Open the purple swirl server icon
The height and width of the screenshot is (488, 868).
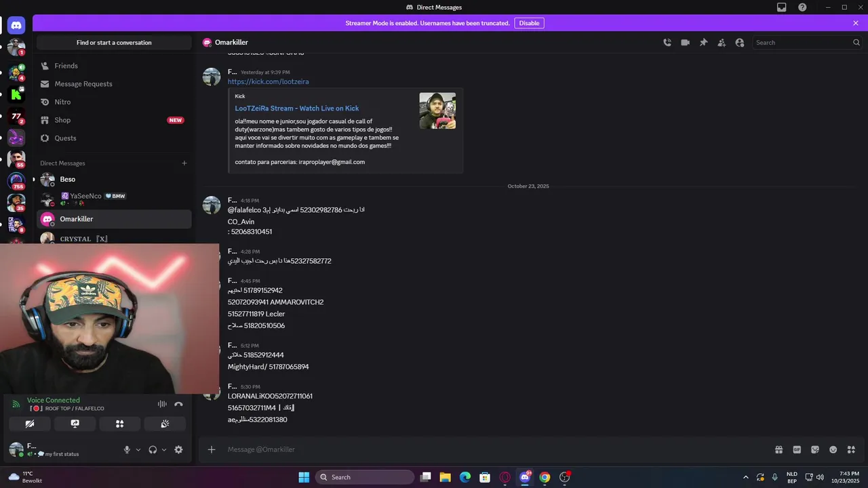[x=16, y=138]
